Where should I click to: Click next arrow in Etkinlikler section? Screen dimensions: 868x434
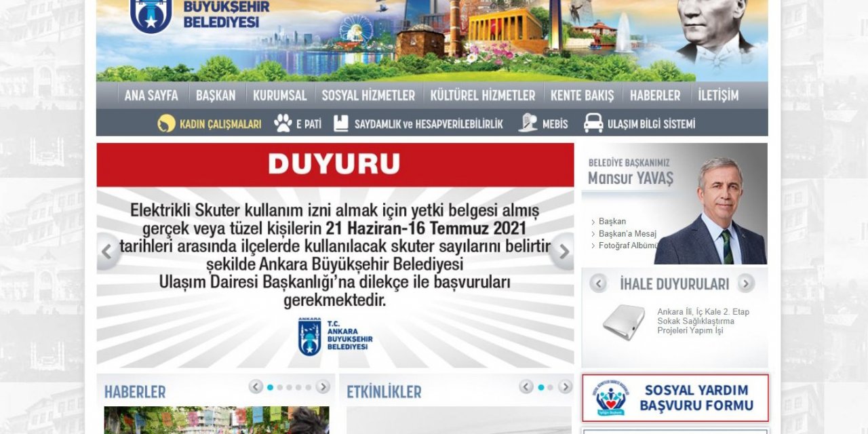(565, 387)
